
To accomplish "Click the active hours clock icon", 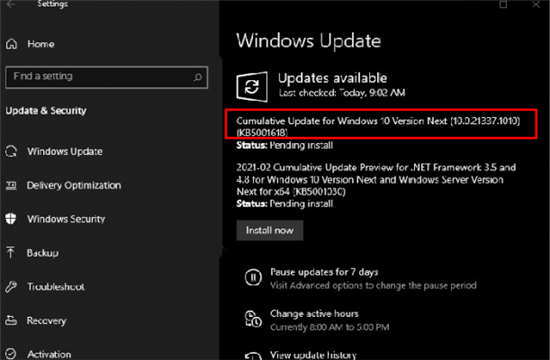I will (253, 319).
